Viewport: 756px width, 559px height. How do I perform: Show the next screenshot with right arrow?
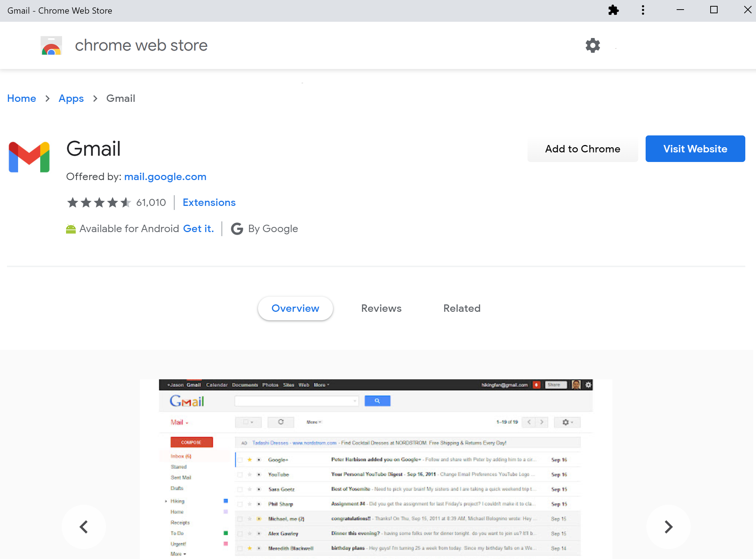pyautogui.click(x=668, y=527)
